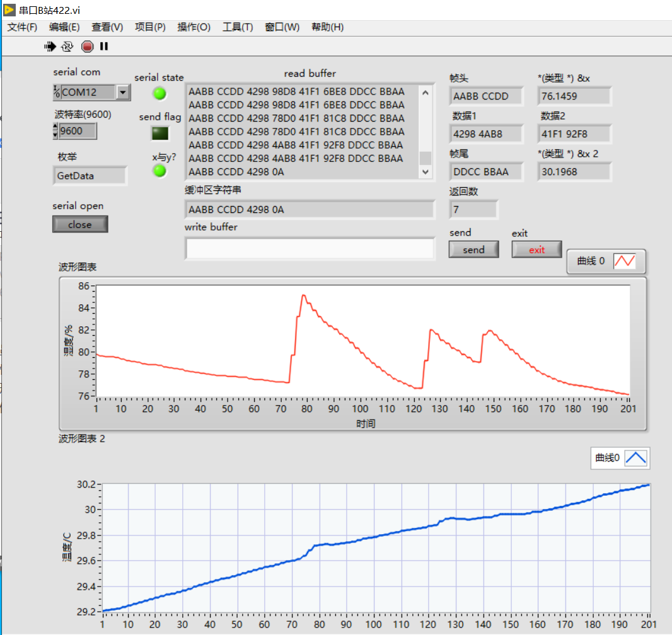Click the 30.2 maximum on temperature Y scale
This screenshot has height=635, width=672.
tap(86, 484)
